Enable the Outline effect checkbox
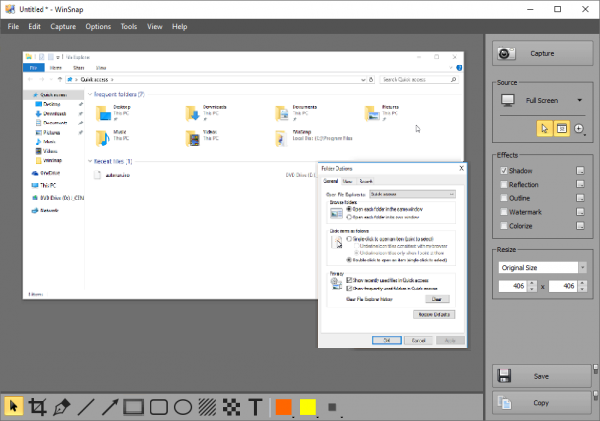600x421 pixels. [x=504, y=198]
